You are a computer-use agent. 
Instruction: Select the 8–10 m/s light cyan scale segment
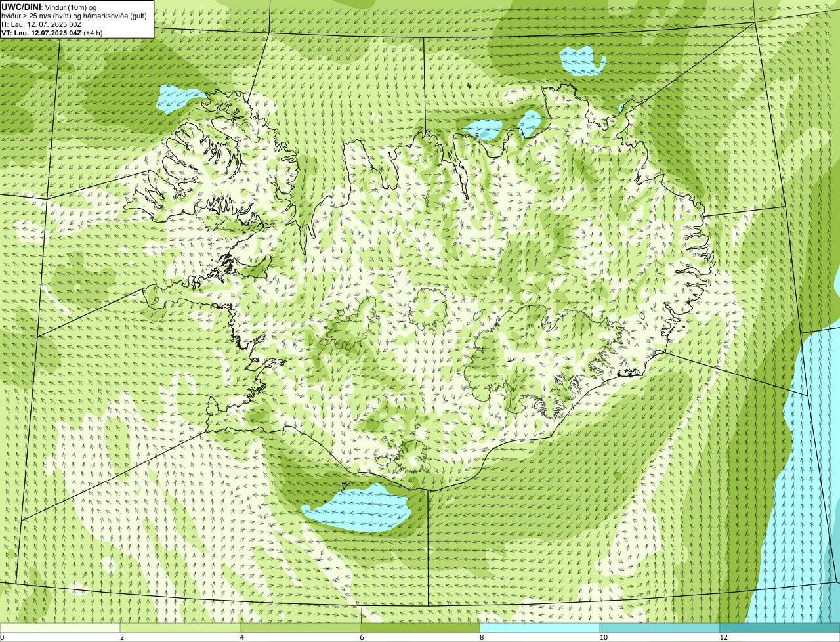540,628
